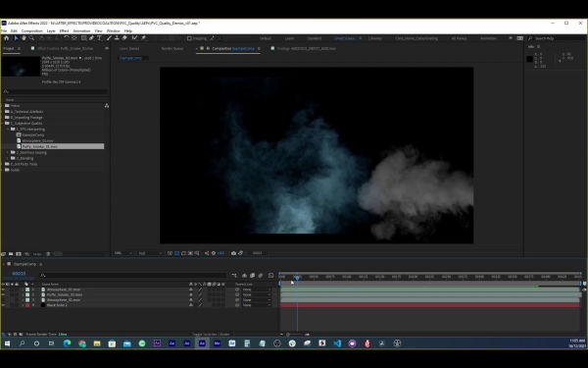
Task: Enable Motion Blur switch icon in timeline header
Action: 261,276
